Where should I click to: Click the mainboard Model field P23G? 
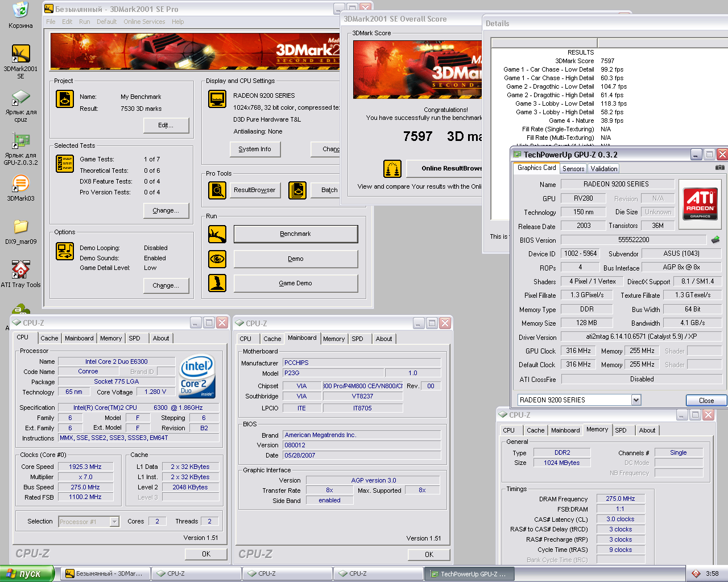click(333, 373)
